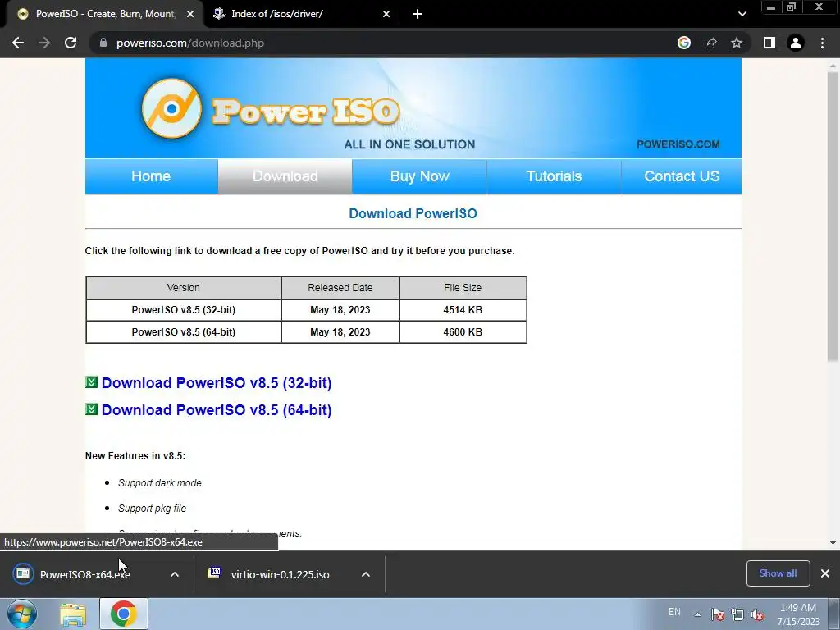
Task: Click the EN language indicator
Action: click(x=674, y=612)
